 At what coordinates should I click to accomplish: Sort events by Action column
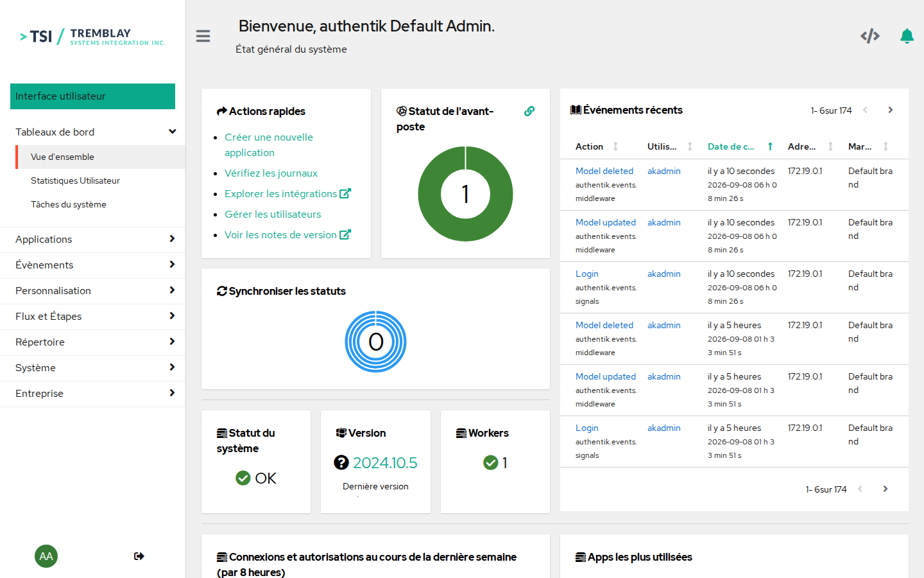(597, 146)
